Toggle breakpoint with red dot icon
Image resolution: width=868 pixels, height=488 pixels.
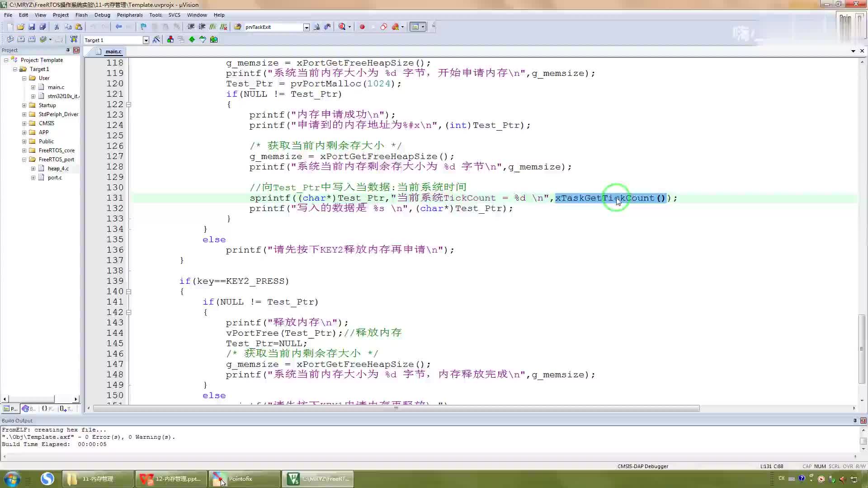[362, 27]
